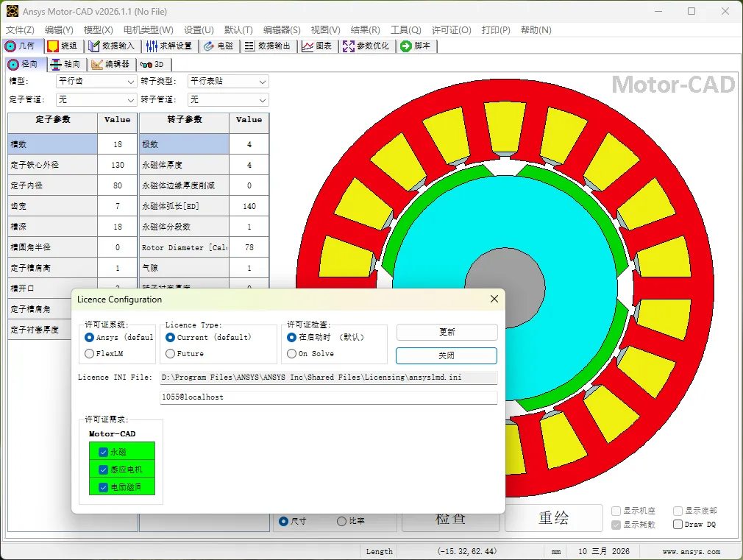743x560 pixels.
Task: Open the 定子管道 dropdown
Action: click(x=96, y=99)
